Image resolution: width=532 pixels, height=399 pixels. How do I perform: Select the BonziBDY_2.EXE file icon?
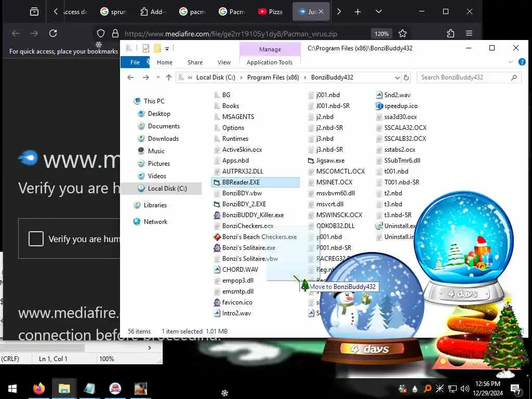(x=217, y=204)
